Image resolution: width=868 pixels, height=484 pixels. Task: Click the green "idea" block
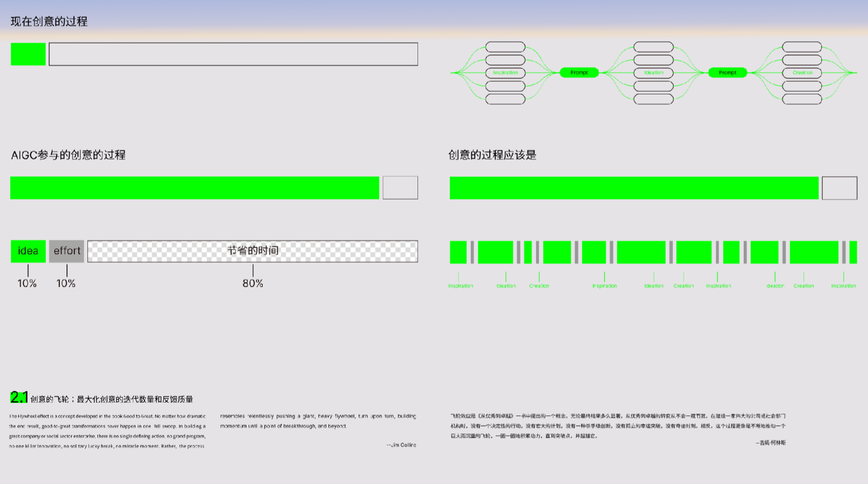(x=28, y=251)
